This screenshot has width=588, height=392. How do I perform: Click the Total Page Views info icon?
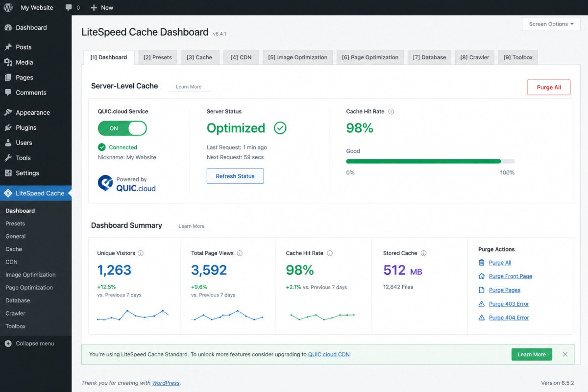click(240, 253)
